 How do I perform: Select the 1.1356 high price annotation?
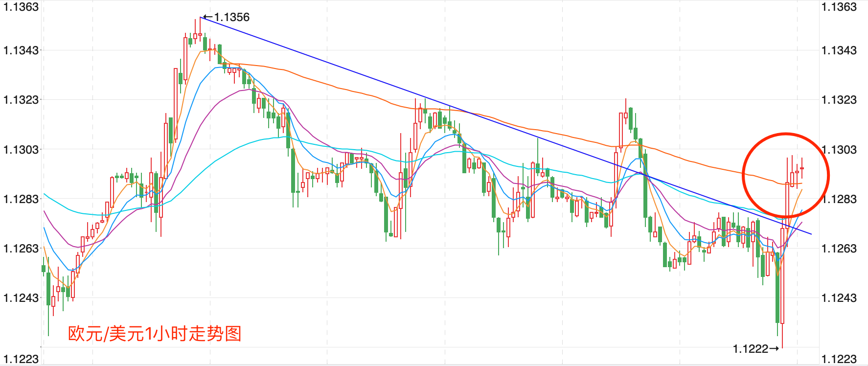pos(227,17)
